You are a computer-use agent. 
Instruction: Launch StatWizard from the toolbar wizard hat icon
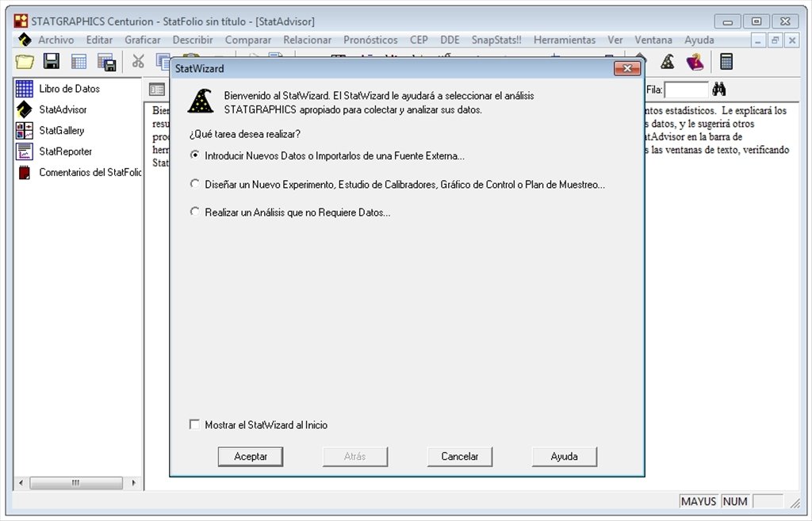(x=667, y=62)
